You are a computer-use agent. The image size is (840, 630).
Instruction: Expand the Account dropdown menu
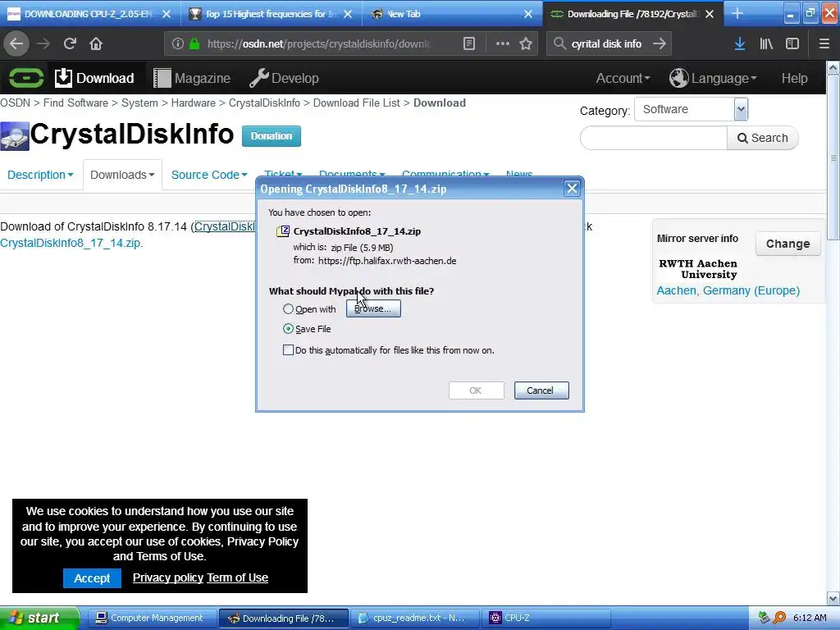point(623,78)
